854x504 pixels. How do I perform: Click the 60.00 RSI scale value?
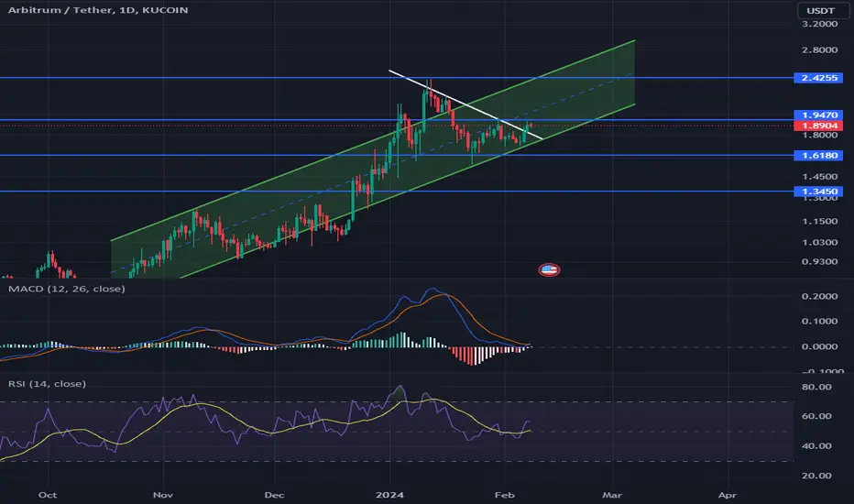pos(816,416)
